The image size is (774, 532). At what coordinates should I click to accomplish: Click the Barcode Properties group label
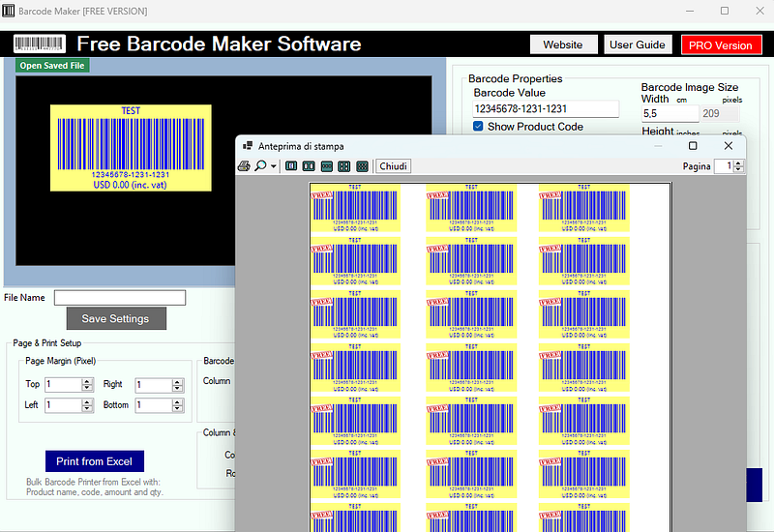click(516, 79)
